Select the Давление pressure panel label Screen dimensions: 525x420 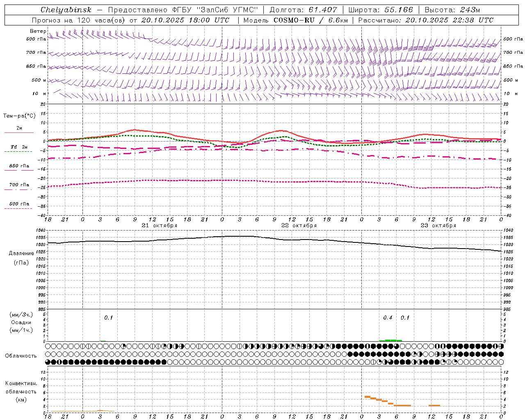tap(21, 253)
